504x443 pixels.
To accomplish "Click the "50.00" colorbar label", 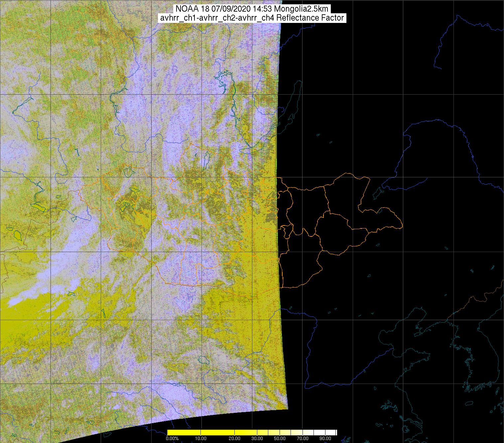I will [x=280, y=439].
